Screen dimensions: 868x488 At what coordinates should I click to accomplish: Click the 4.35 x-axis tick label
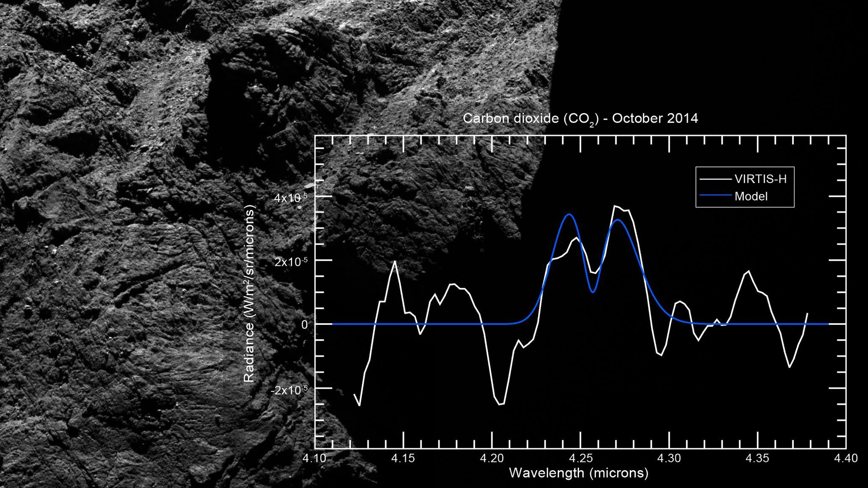click(758, 458)
